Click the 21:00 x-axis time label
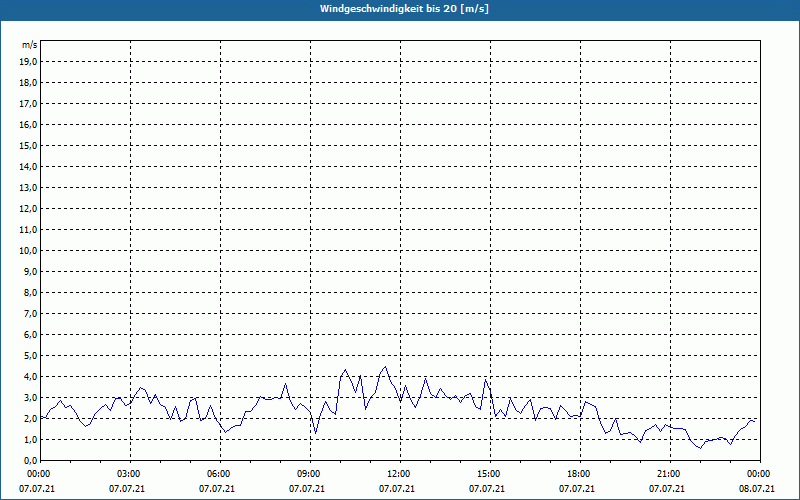The width and height of the screenshot is (800, 500). (x=669, y=474)
